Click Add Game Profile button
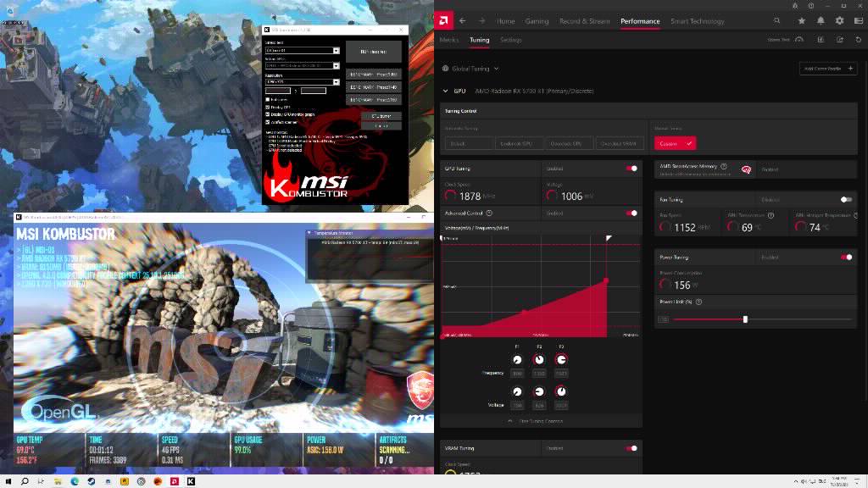This screenshot has height=488, width=868. point(827,69)
